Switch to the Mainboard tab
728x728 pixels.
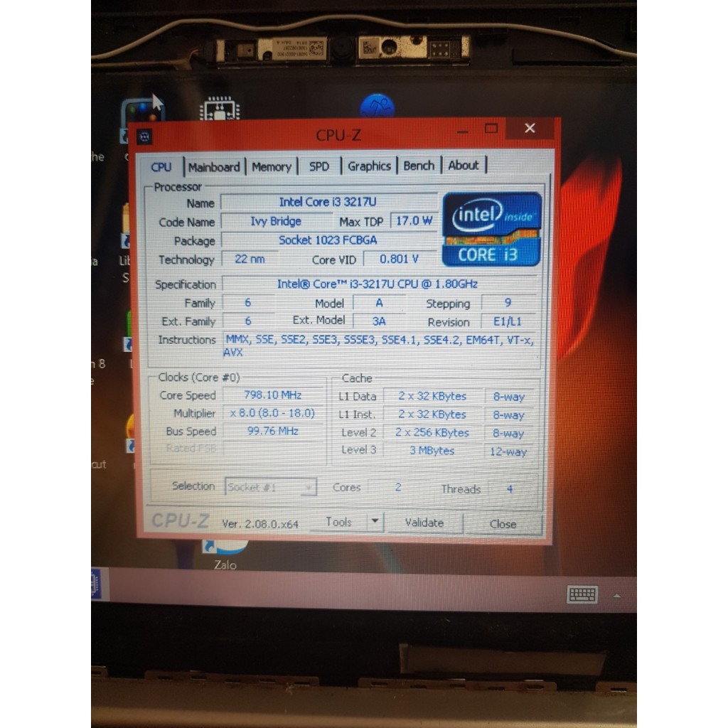(x=215, y=166)
